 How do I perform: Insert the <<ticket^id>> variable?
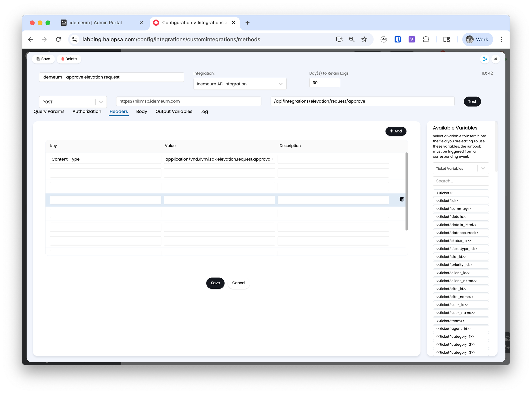pyautogui.click(x=461, y=201)
